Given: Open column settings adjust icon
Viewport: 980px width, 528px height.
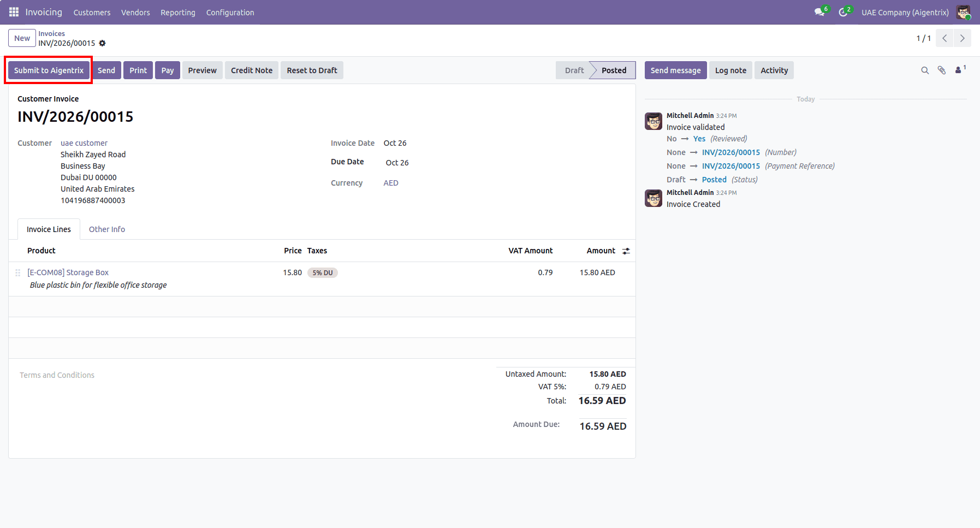Looking at the screenshot, I should 626,251.
